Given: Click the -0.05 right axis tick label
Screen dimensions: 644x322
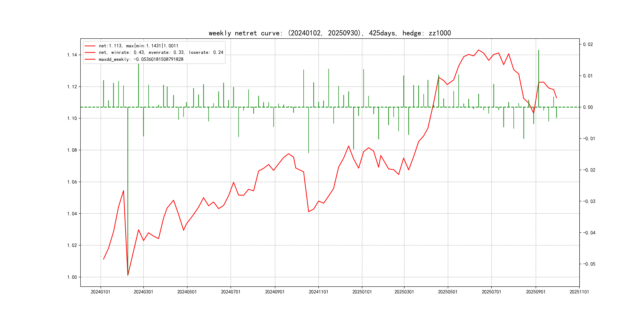Looking at the screenshot, I should (589, 264).
